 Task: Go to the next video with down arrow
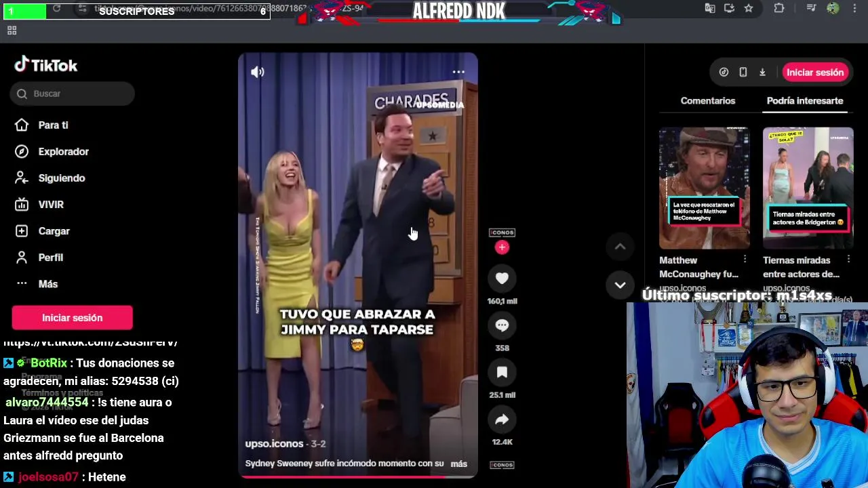(x=620, y=285)
